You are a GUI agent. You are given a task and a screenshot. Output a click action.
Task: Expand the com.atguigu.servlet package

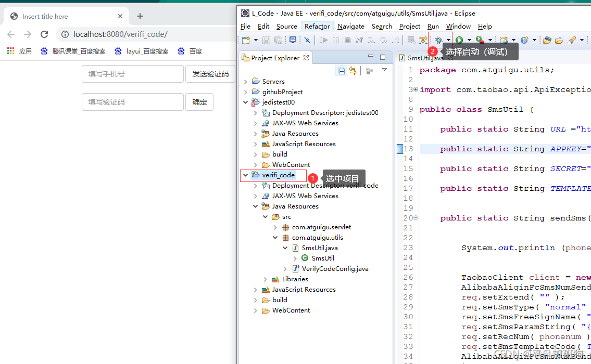point(275,227)
